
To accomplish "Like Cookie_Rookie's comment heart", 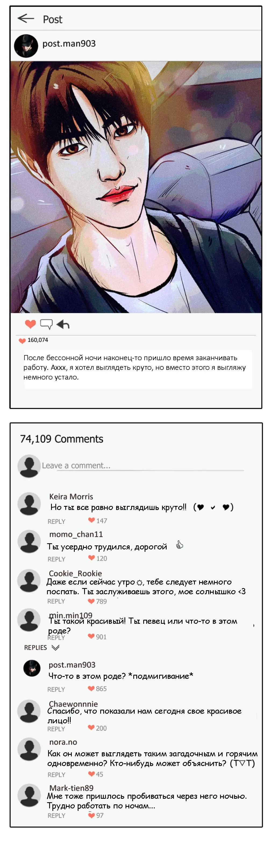I will (91, 601).
